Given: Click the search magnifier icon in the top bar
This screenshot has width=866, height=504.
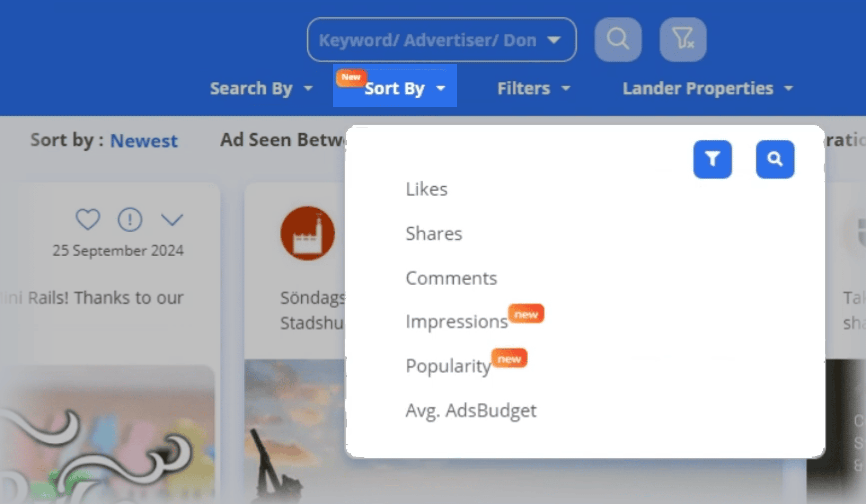Looking at the screenshot, I should (x=618, y=39).
